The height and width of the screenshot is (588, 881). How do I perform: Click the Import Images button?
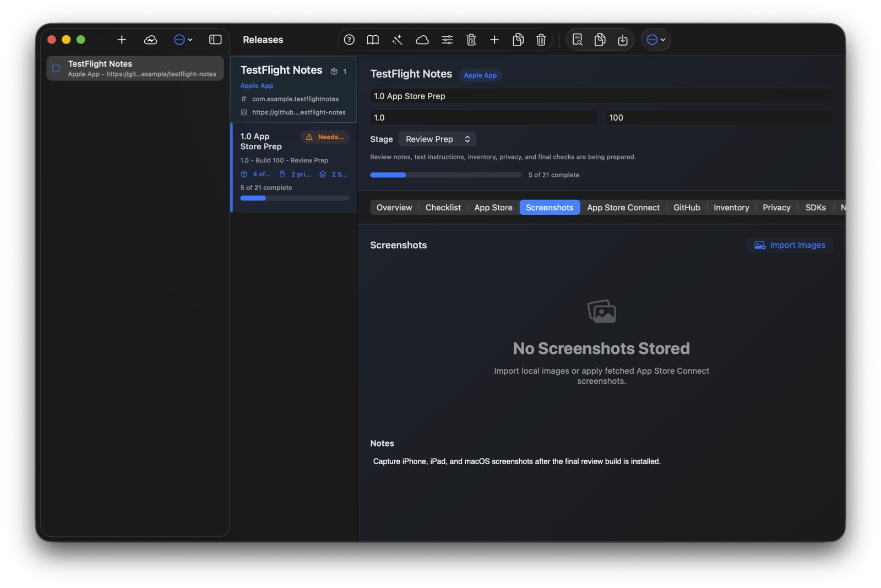tap(790, 245)
